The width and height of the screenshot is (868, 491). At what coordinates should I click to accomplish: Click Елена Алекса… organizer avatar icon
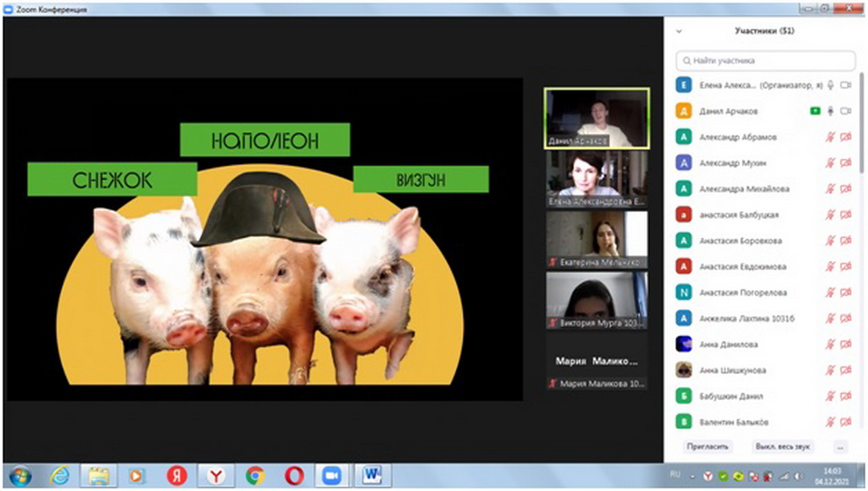pos(683,85)
